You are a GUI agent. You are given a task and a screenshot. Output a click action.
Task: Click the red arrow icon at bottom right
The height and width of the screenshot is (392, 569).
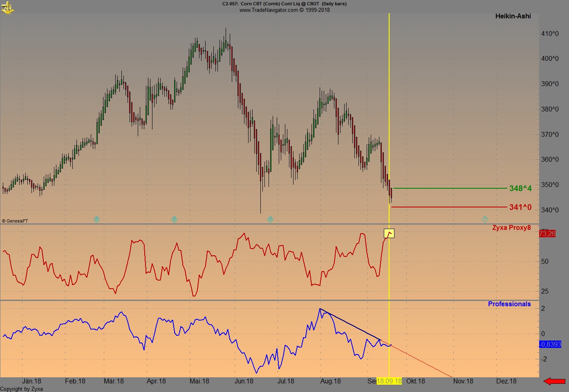[x=554, y=381]
